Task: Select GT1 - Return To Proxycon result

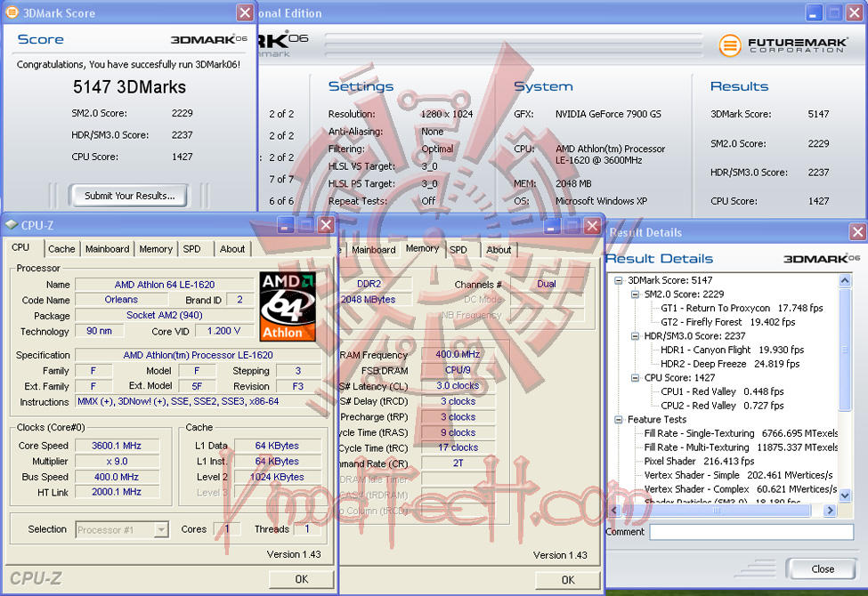Action: coord(742,308)
